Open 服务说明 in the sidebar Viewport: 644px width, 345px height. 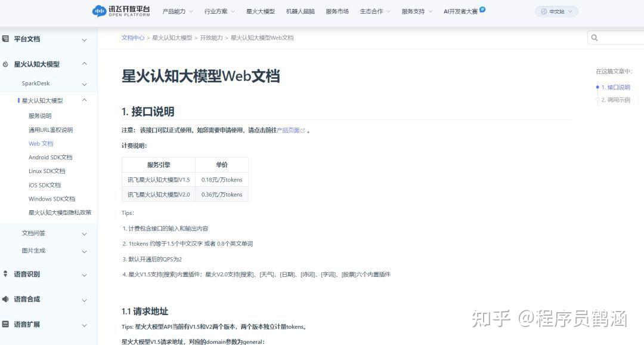(x=40, y=116)
